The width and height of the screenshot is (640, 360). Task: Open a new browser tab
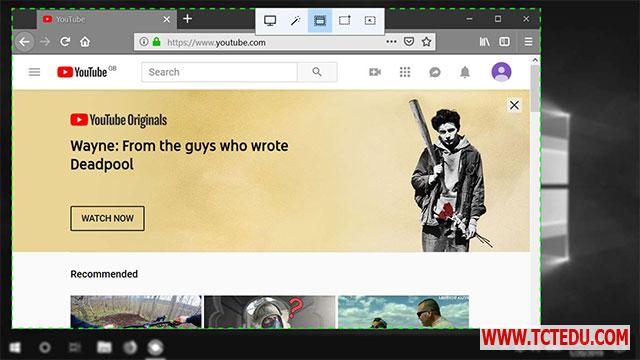[187, 19]
